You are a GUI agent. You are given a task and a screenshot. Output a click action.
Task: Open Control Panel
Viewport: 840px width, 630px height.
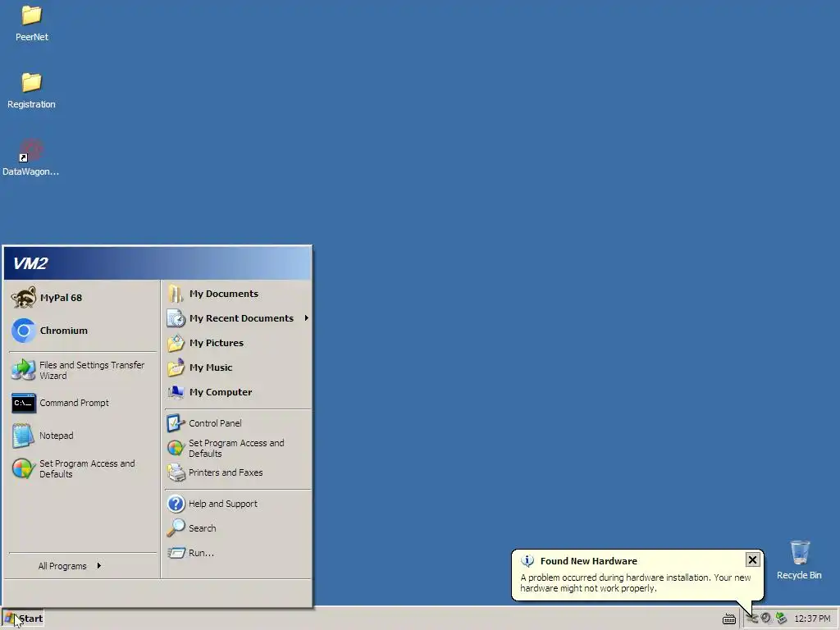coord(238,423)
